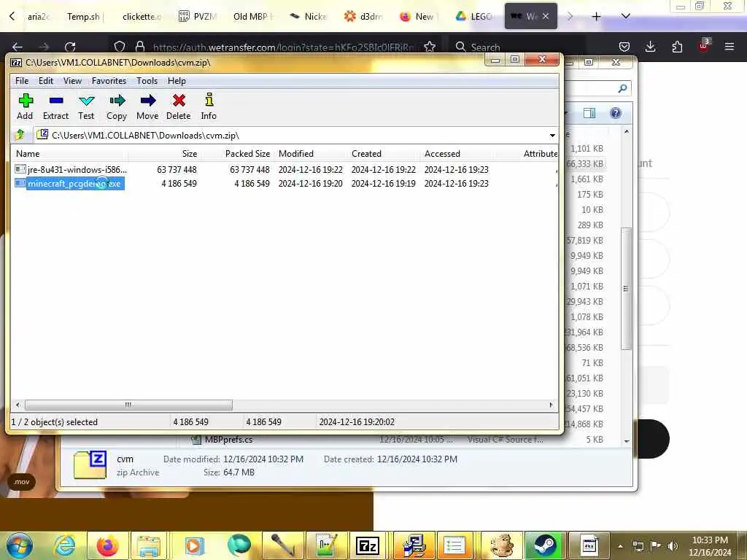Image resolution: width=747 pixels, height=560 pixels.
Task: Launch Internet Explorer from the taskbar
Action: pos(64,545)
